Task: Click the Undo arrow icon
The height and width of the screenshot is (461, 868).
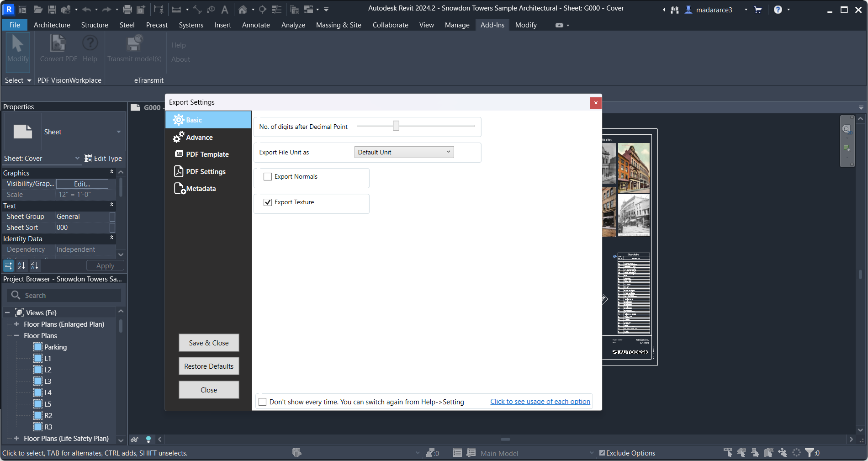Action: [86, 9]
